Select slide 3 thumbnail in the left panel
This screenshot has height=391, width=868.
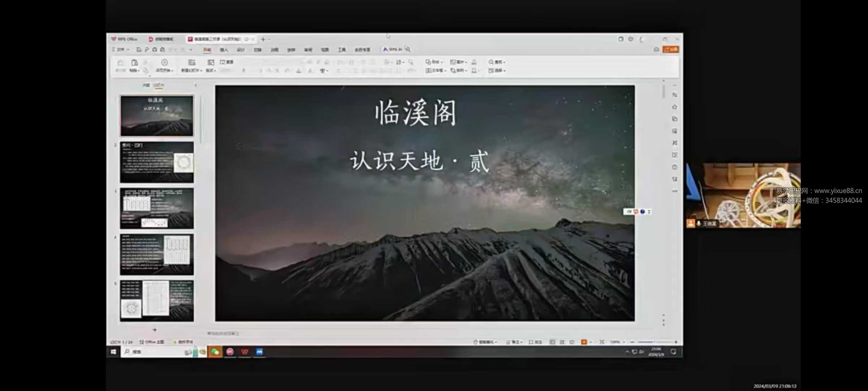tap(156, 208)
